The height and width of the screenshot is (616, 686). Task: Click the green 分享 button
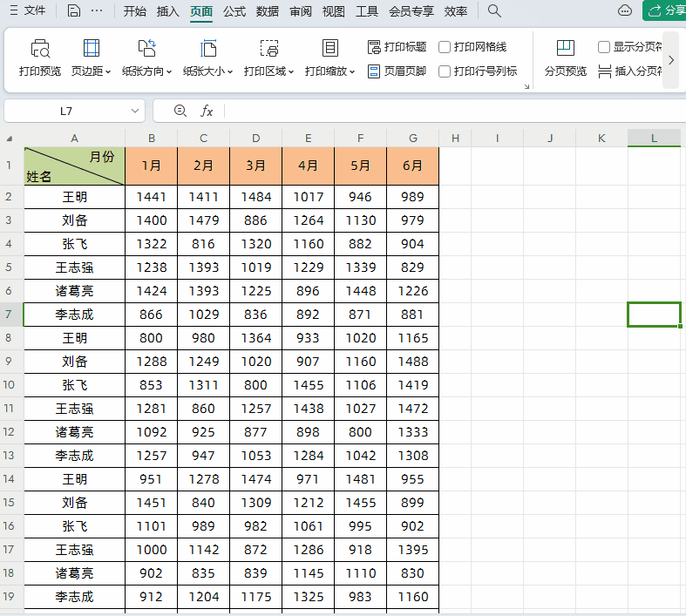(664, 10)
